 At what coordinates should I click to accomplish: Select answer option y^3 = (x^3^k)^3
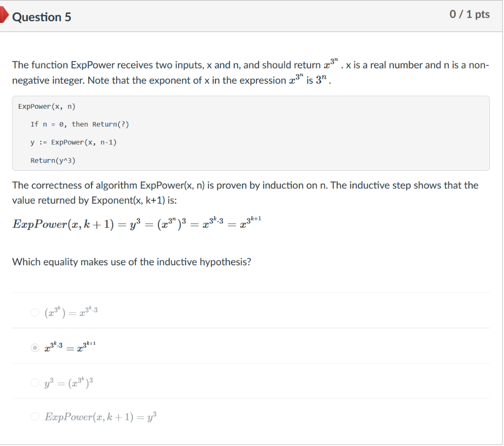(34, 382)
